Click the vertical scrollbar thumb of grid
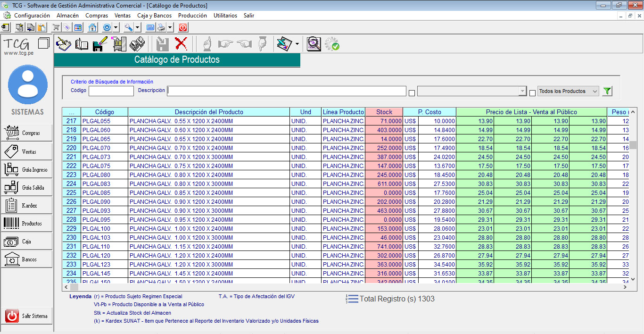 click(x=633, y=145)
